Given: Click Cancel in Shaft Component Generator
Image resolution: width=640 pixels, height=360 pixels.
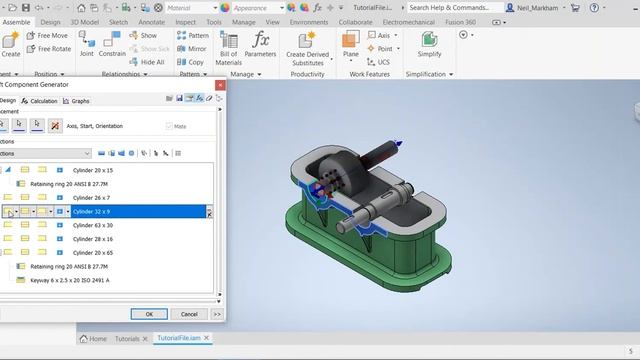Looking at the screenshot, I should pyautogui.click(x=189, y=314).
